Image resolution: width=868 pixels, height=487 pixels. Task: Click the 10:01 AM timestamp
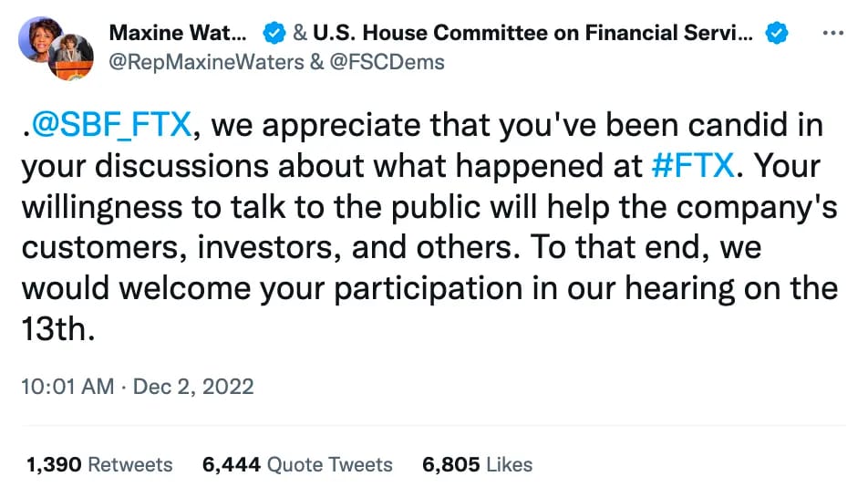tap(67, 386)
